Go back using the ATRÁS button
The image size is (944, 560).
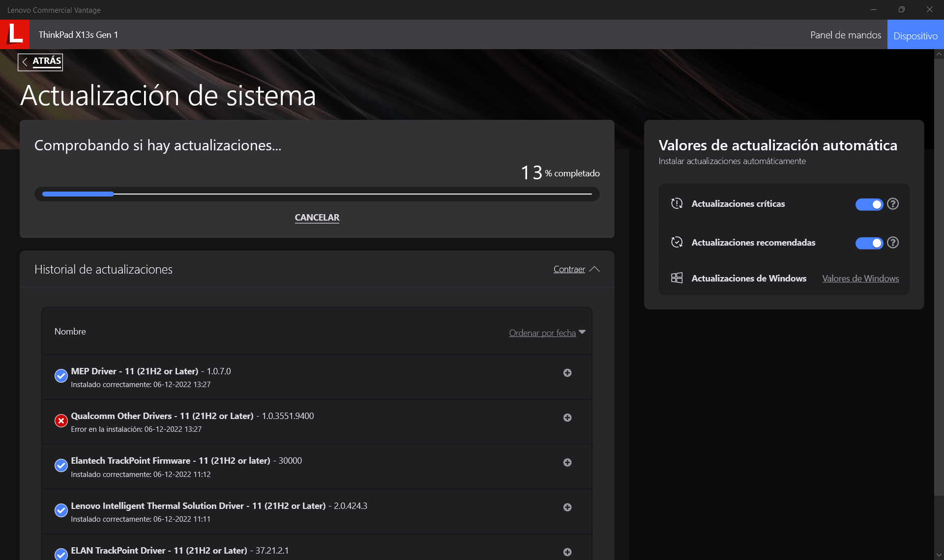(x=40, y=62)
